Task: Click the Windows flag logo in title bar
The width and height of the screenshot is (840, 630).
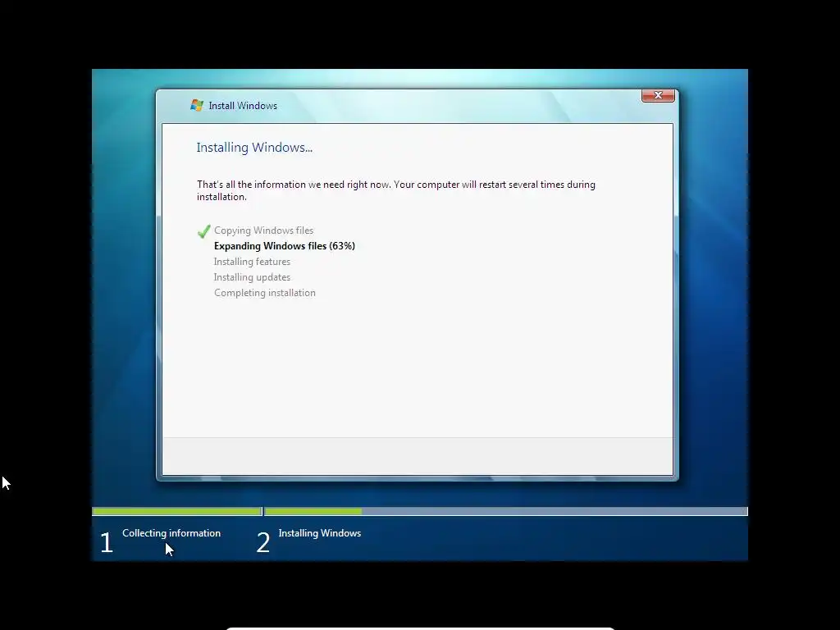Action: (x=197, y=105)
